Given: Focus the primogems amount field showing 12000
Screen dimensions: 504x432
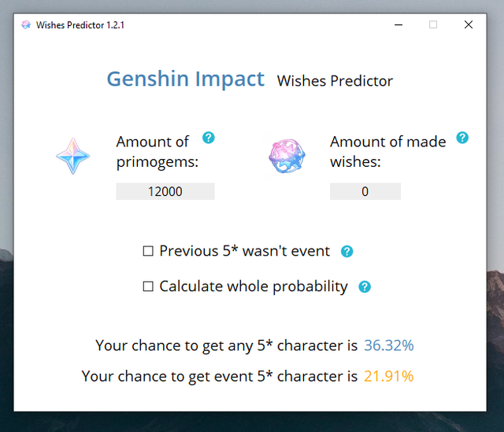Looking at the screenshot, I should point(165,191).
